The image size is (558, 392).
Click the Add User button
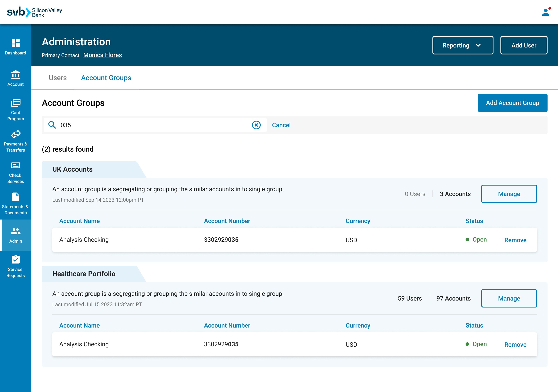[524, 46]
